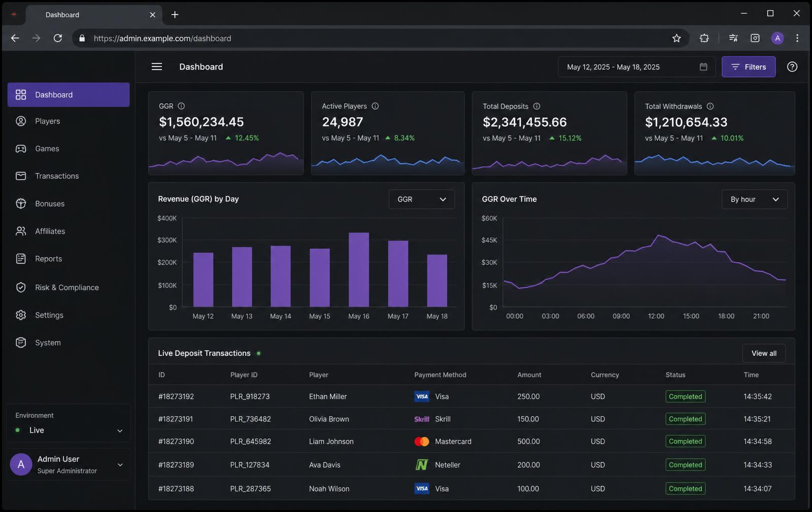Screen dimensions: 812x512
Task: Click the May 12 revenue bar
Action: [203, 280]
